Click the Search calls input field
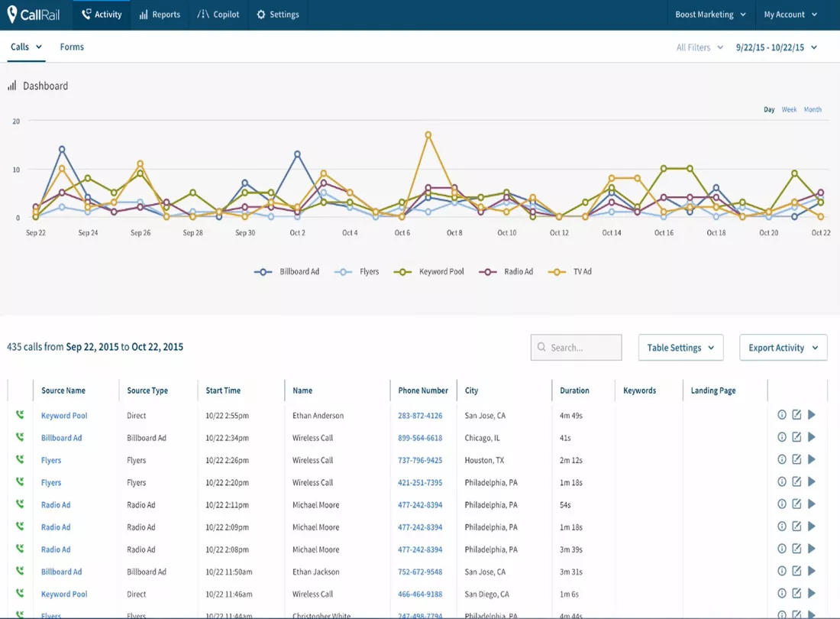840x619 pixels. coord(577,348)
